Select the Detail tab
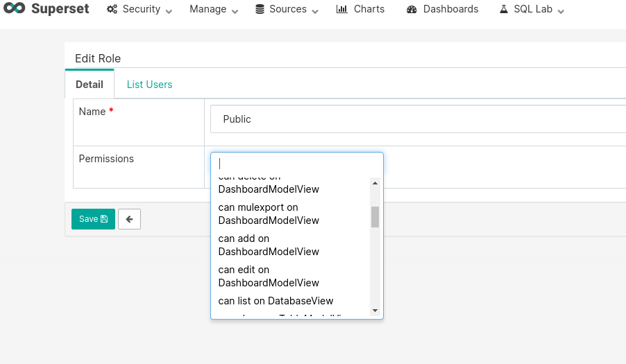 coord(90,85)
